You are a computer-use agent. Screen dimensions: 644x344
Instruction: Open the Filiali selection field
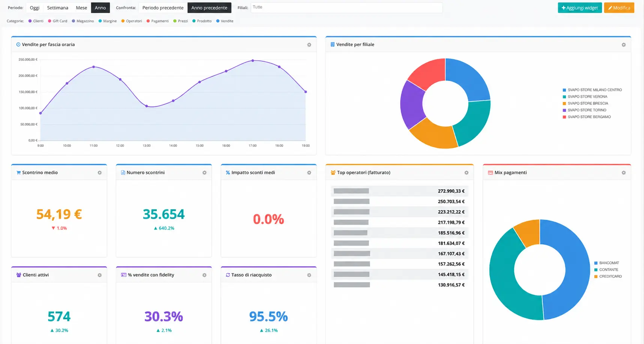pos(346,8)
